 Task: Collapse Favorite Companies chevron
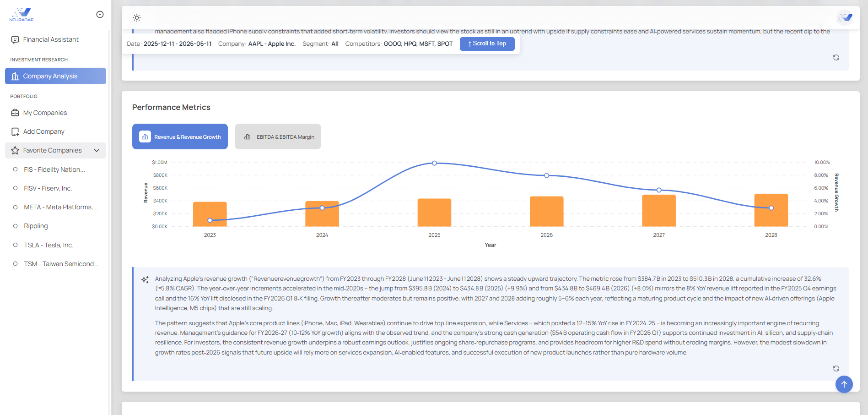(97, 150)
